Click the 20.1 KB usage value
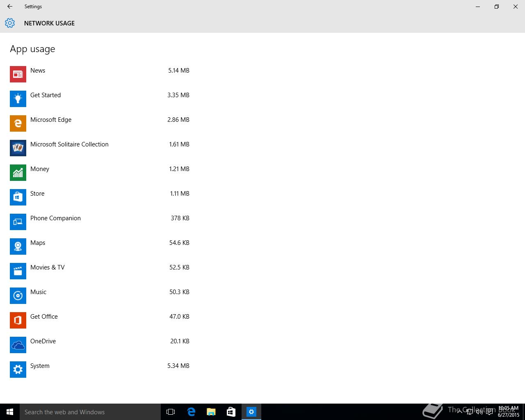 point(180,341)
